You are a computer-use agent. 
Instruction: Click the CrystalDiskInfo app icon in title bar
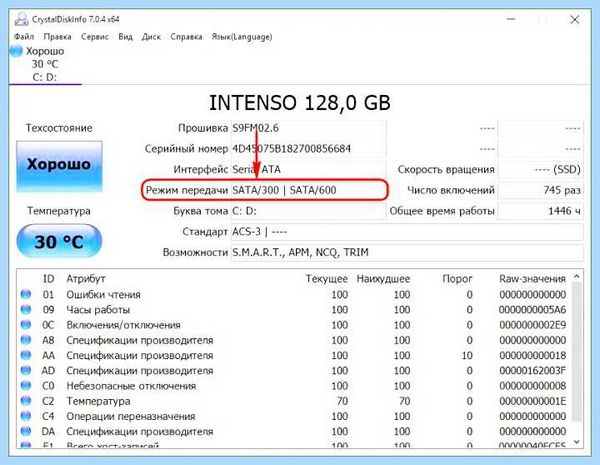[21, 19]
